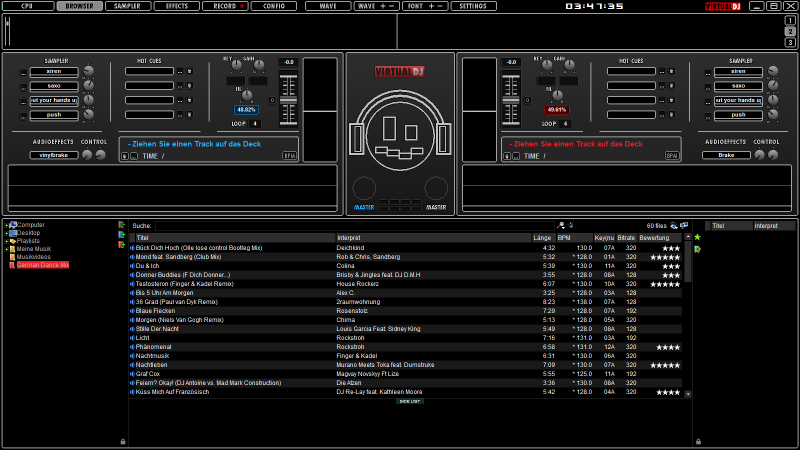Trigger the left deck saxo sample
Screen dimensions: 800x450
54,86
